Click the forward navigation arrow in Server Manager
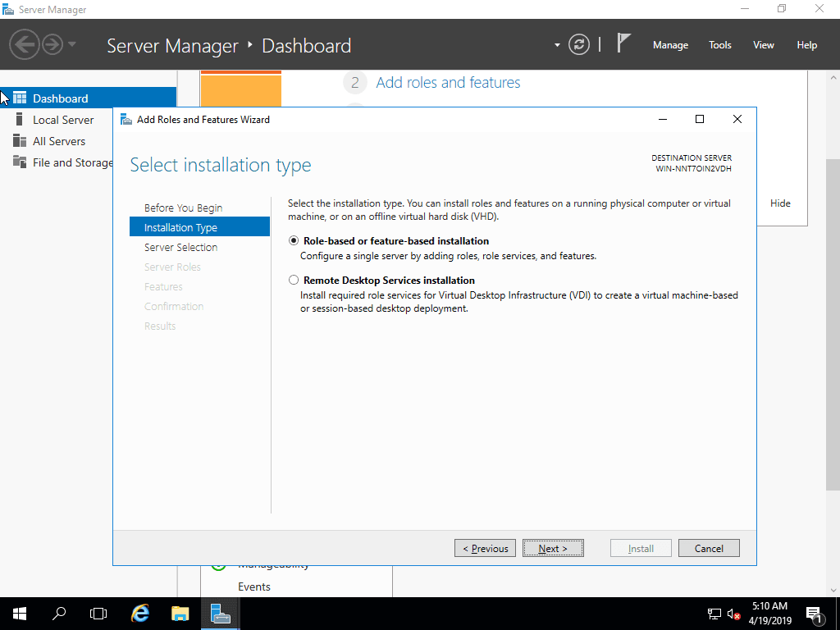The width and height of the screenshot is (840, 630). (x=52, y=44)
